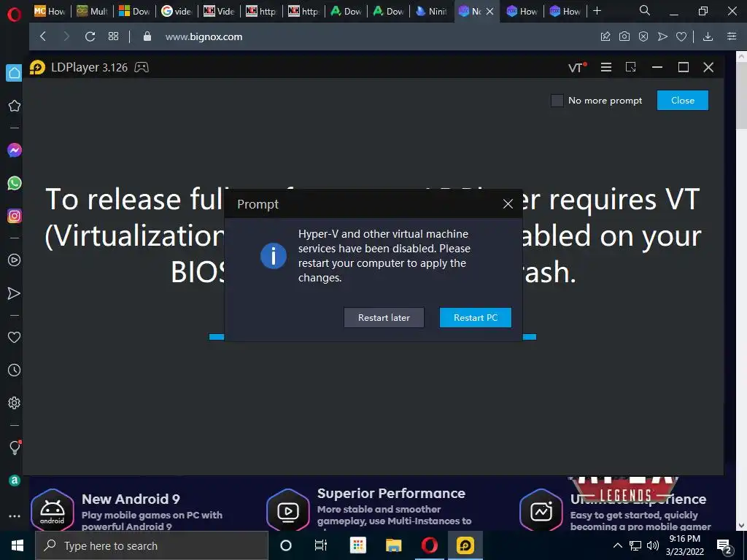Click the Restart PC button
747x560 pixels.
tap(475, 318)
